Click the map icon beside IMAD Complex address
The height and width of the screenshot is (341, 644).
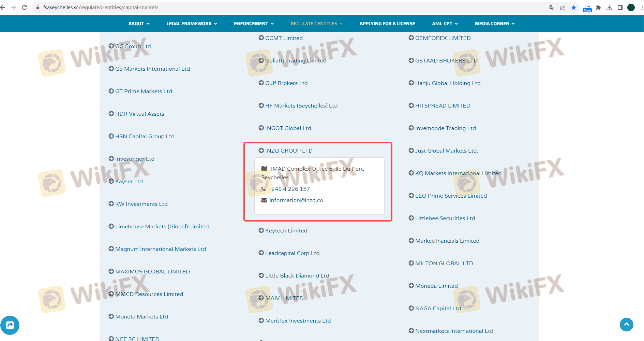pyautogui.click(x=264, y=169)
